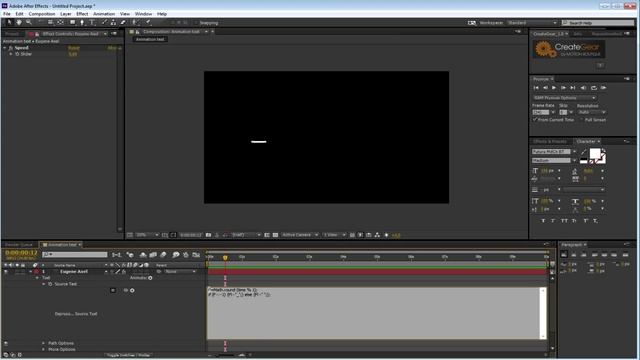Toggle Loop option in Preview panel
The height and width of the screenshot is (360, 640).
click(x=593, y=88)
